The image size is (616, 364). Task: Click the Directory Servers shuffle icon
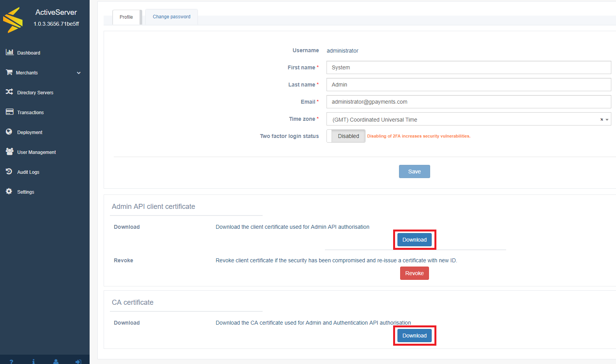click(9, 92)
